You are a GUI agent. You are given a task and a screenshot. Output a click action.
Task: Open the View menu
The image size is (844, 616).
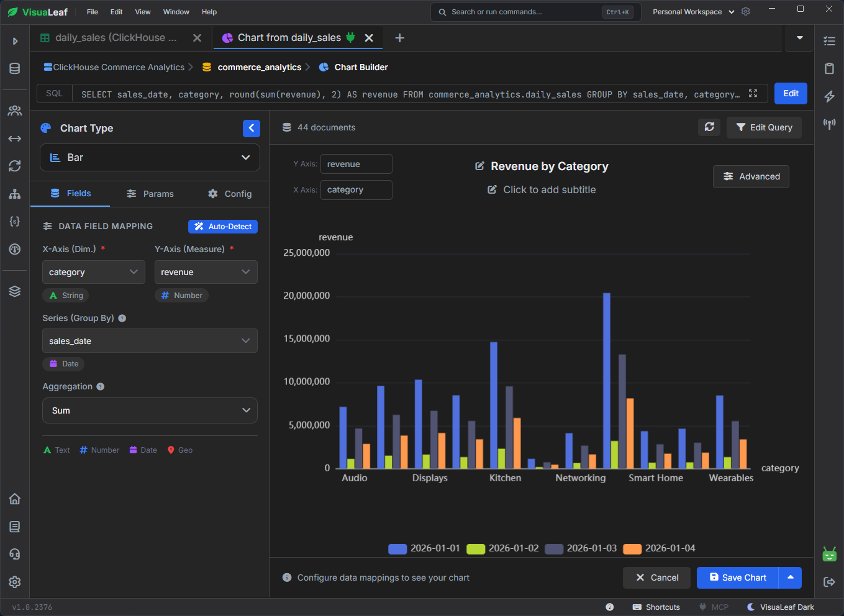[143, 12]
